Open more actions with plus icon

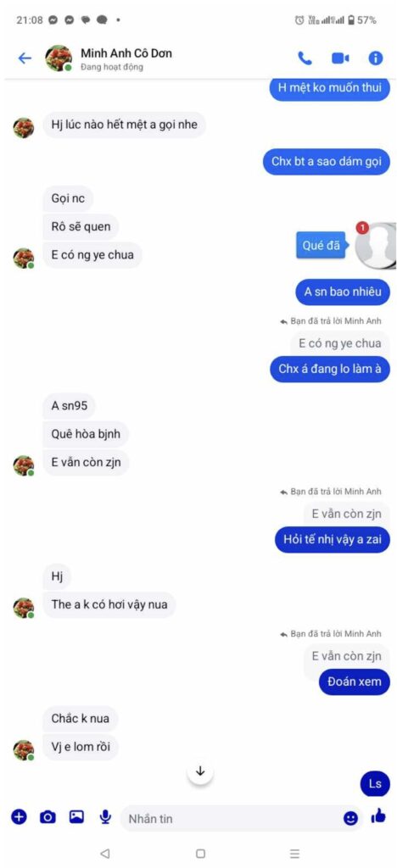click(19, 816)
